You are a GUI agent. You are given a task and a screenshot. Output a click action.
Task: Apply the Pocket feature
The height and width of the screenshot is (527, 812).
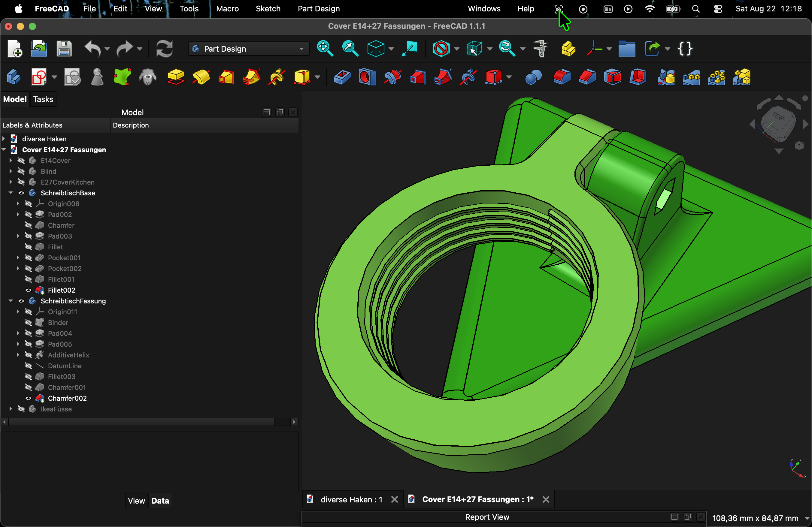click(x=342, y=77)
